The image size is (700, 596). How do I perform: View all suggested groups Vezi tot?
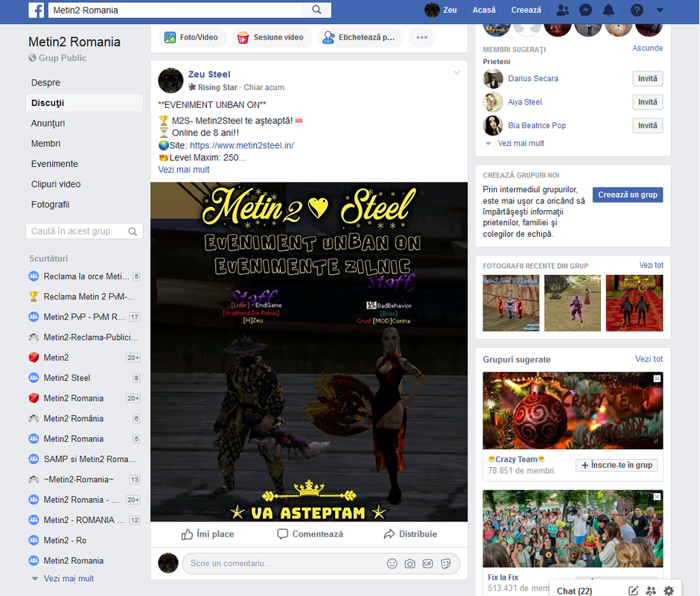click(649, 359)
